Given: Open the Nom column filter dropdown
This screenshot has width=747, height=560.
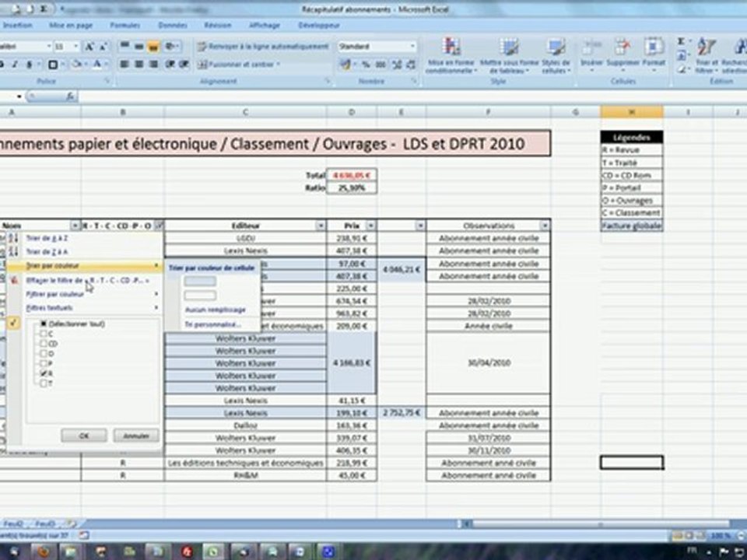Looking at the screenshot, I should pos(75,226).
